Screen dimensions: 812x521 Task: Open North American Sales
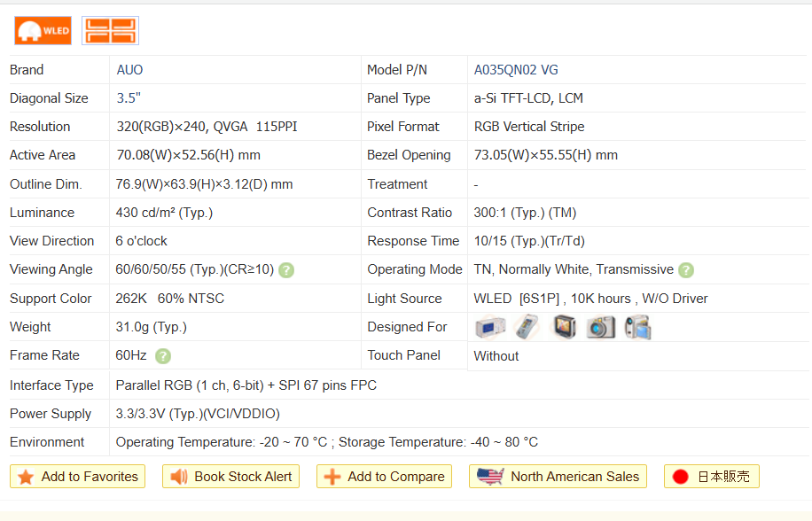[558, 477]
